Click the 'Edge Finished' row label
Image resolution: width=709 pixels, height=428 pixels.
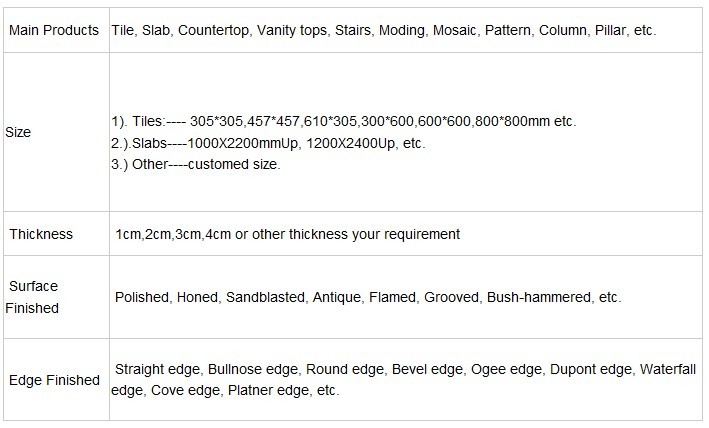[54, 380]
